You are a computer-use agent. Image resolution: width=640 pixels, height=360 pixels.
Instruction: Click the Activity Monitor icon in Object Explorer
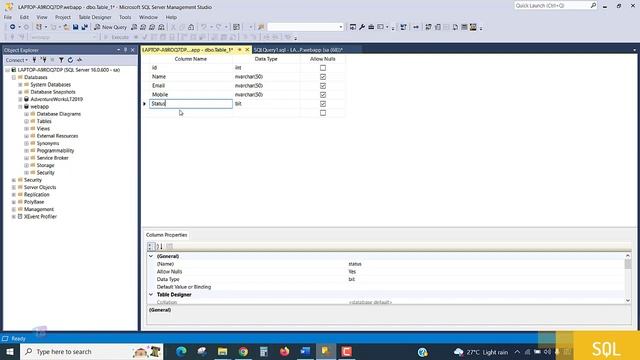[79, 60]
